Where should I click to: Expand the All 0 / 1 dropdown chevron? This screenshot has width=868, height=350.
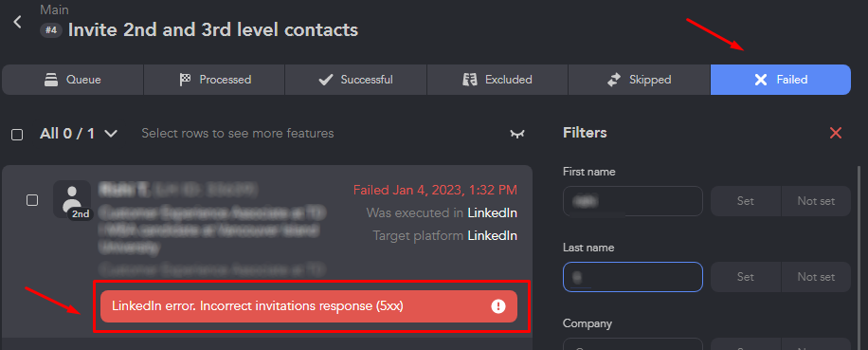coord(111,134)
